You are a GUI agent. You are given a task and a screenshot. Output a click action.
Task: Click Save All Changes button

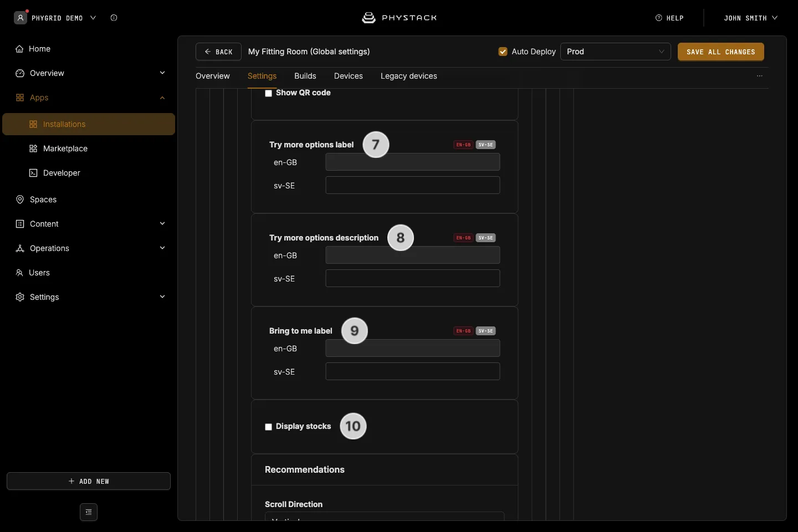[721, 52]
